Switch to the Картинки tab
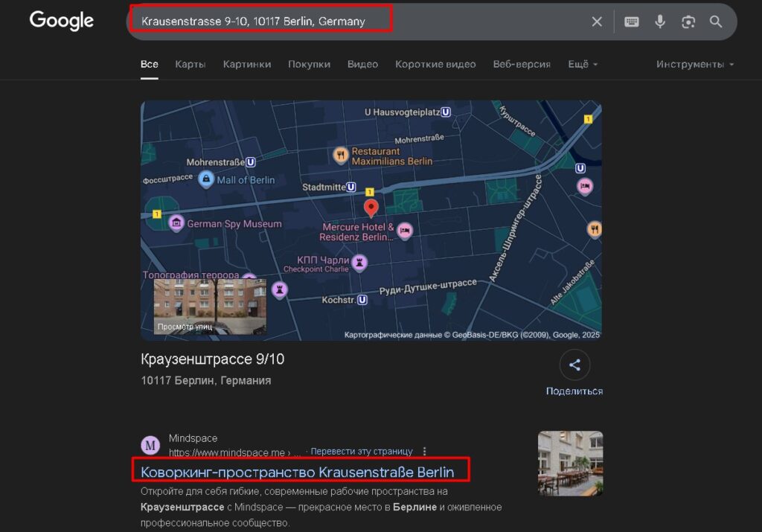The image size is (762, 532). click(x=247, y=64)
